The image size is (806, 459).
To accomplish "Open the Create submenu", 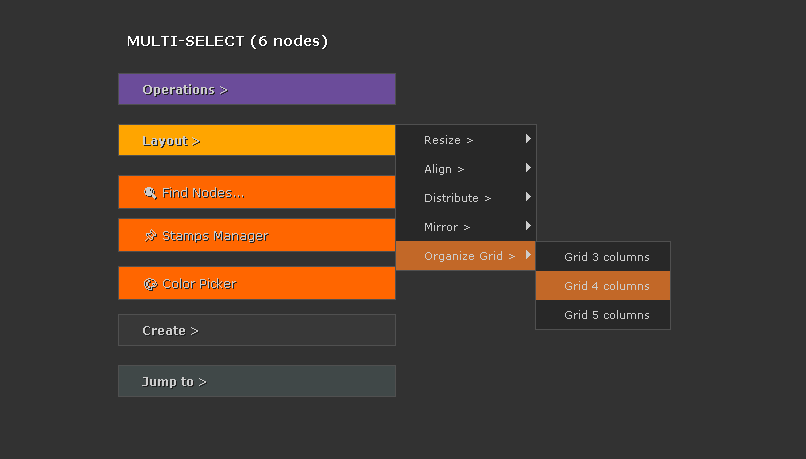I will tap(257, 330).
